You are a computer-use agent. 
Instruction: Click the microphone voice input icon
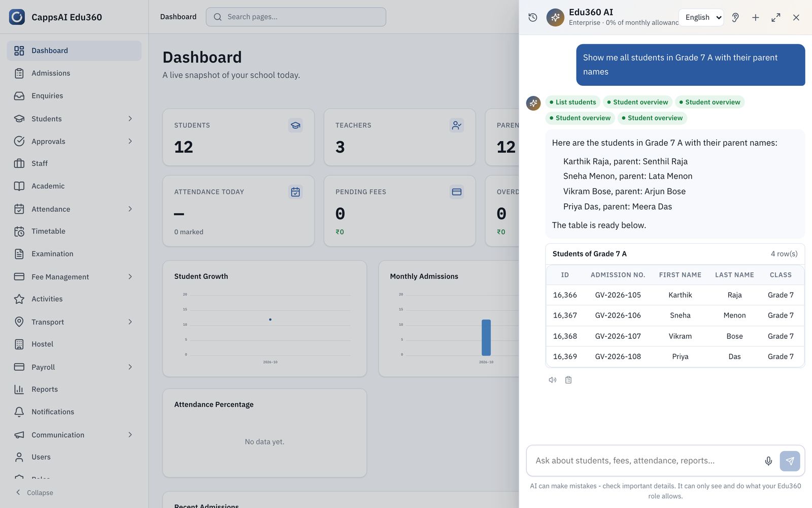coord(768,461)
